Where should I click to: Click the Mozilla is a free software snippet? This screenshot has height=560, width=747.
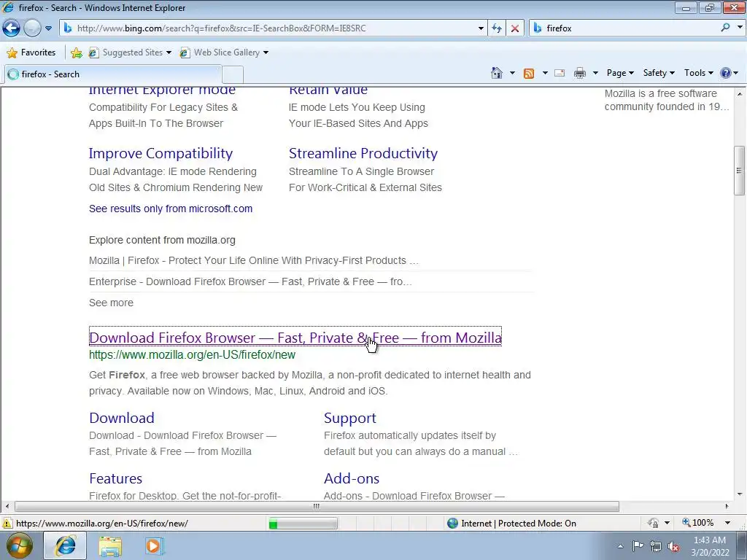click(667, 100)
